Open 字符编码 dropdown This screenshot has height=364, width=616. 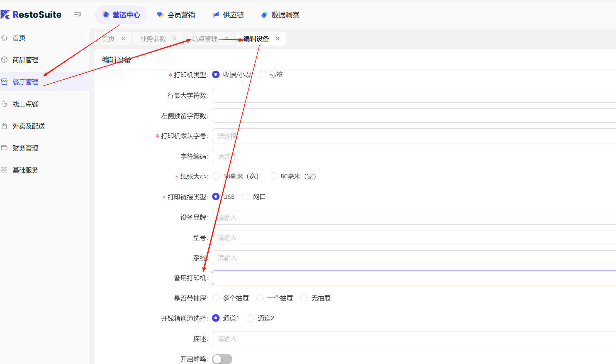click(x=414, y=156)
